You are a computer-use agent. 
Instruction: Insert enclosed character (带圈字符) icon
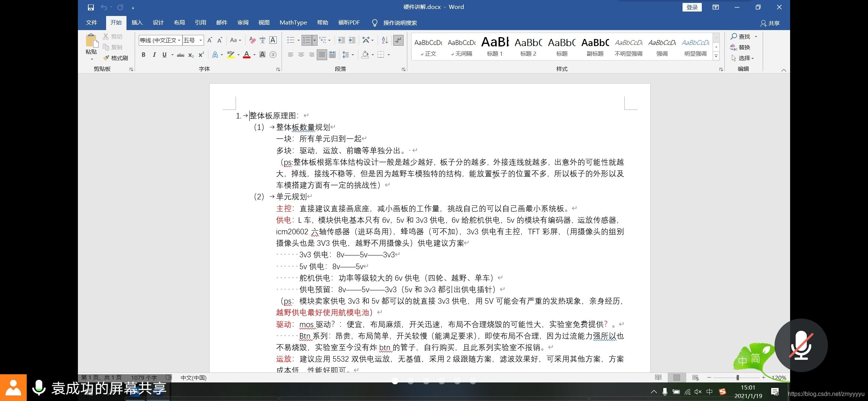tap(273, 55)
